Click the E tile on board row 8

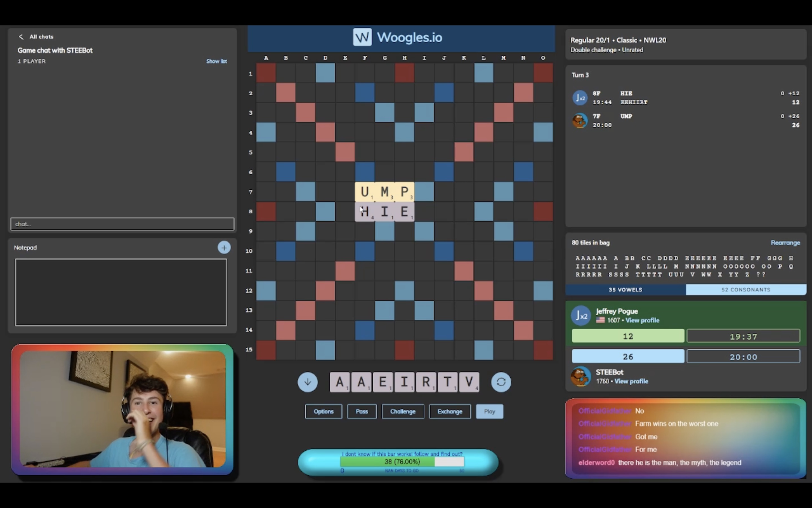point(404,212)
